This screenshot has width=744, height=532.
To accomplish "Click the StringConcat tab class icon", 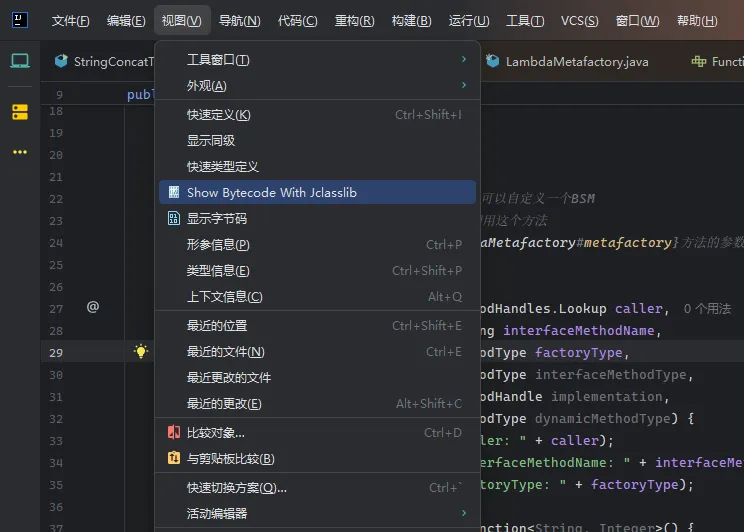I will click(x=61, y=61).
